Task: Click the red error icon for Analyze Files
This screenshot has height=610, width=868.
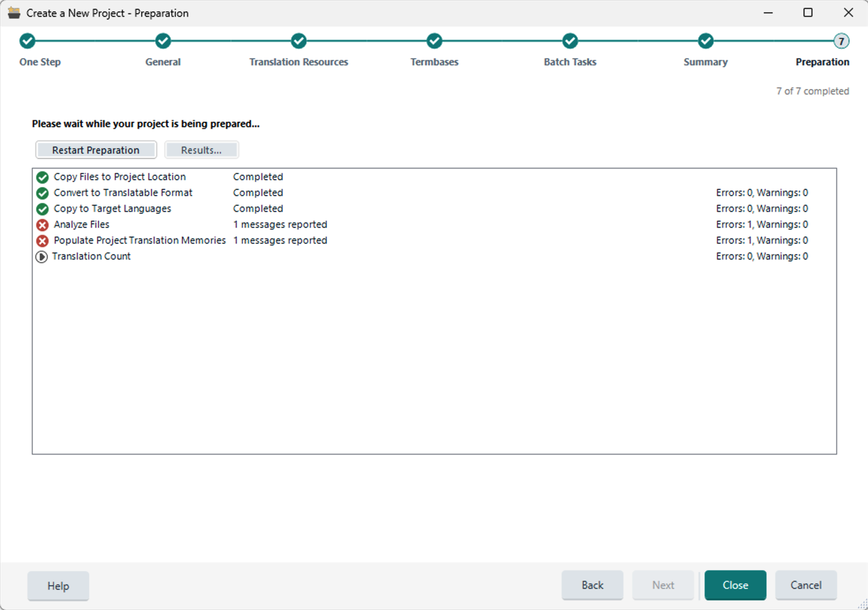Action: click(42, 225)
